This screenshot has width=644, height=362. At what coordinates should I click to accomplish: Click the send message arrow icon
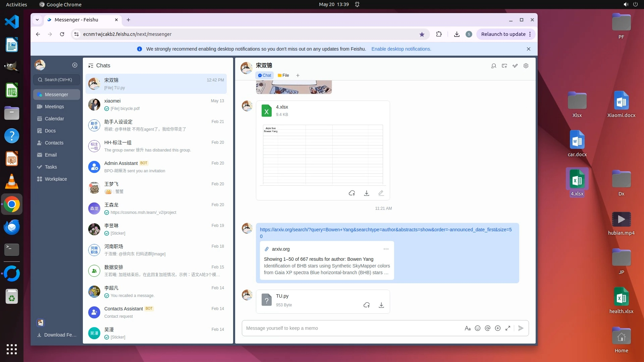click(x=521, y=328)
